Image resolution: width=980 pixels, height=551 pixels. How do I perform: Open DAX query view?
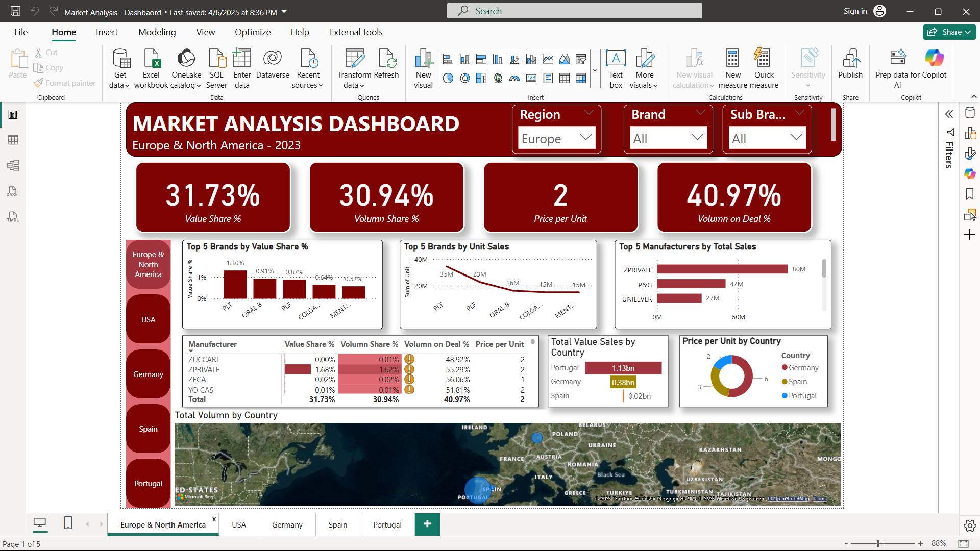point(13,191)
